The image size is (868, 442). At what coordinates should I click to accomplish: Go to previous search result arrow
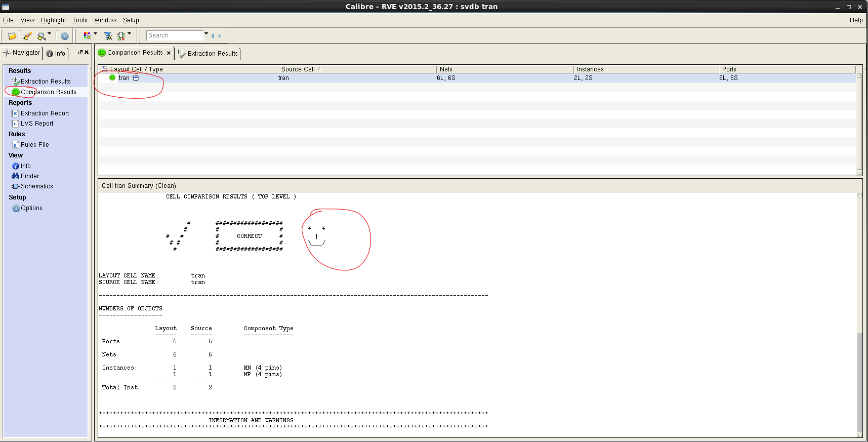[213, 36]
